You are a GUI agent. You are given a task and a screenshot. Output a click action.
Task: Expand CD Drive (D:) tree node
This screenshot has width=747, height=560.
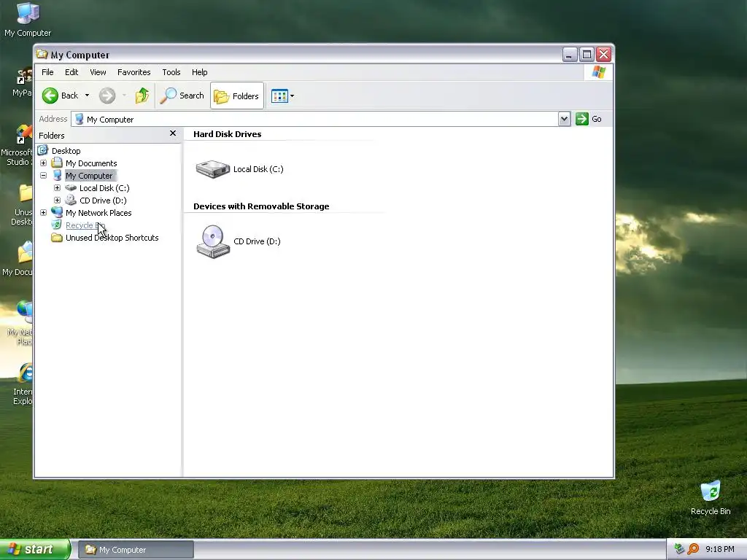(x=57, y=201)
